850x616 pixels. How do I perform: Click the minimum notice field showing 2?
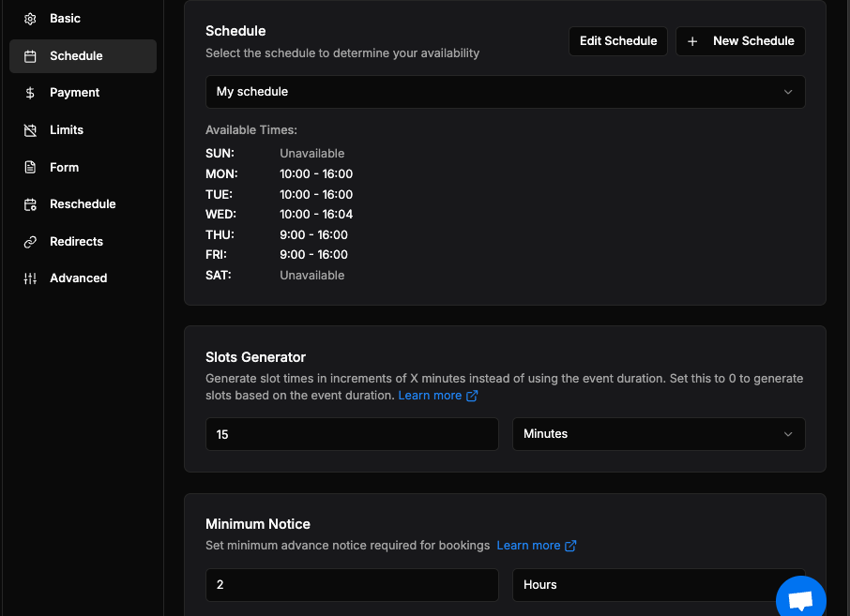[352, 584]
